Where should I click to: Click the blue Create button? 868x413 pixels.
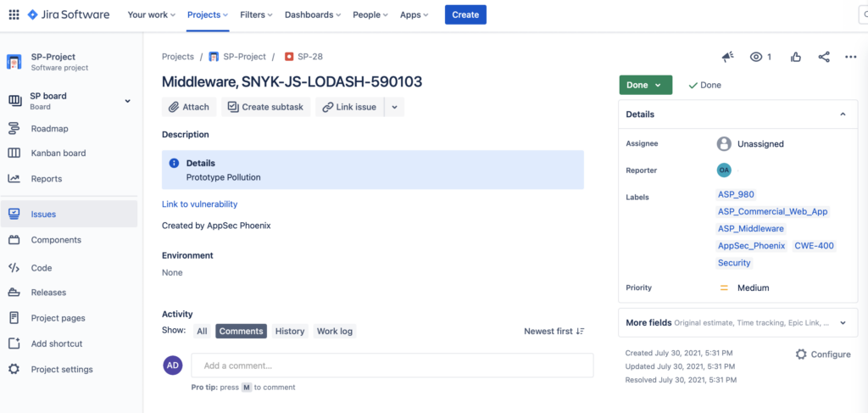click(x=465, y=15)
